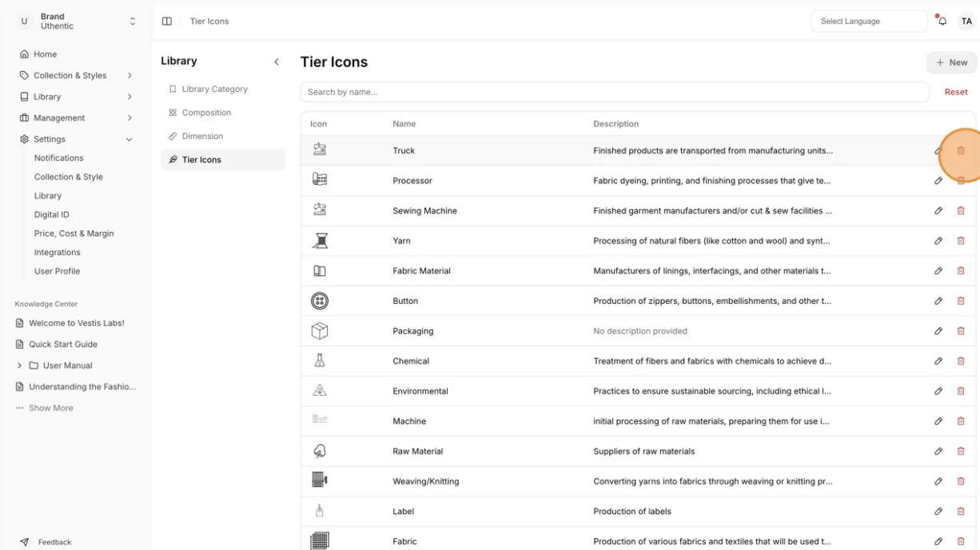The height and width of the screenshot is (550, 980).
Task: Edit the Weaving/Knitting entry
Action: click(x=938, y=481)
